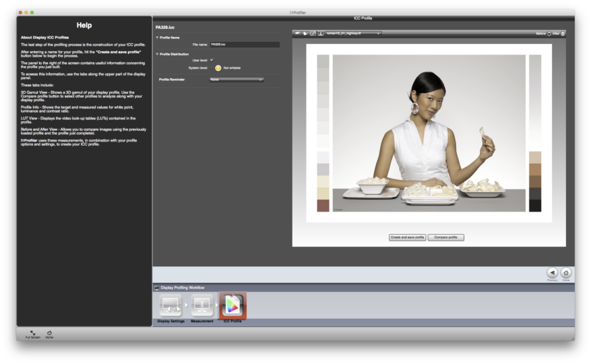Open the preview image file dropdown

353,33
